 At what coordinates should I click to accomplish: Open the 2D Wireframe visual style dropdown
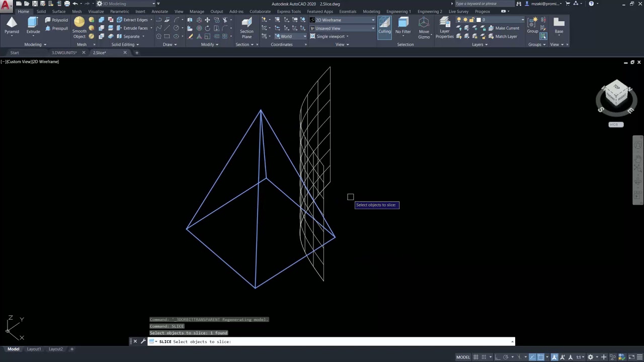click(x=342, y=20)
